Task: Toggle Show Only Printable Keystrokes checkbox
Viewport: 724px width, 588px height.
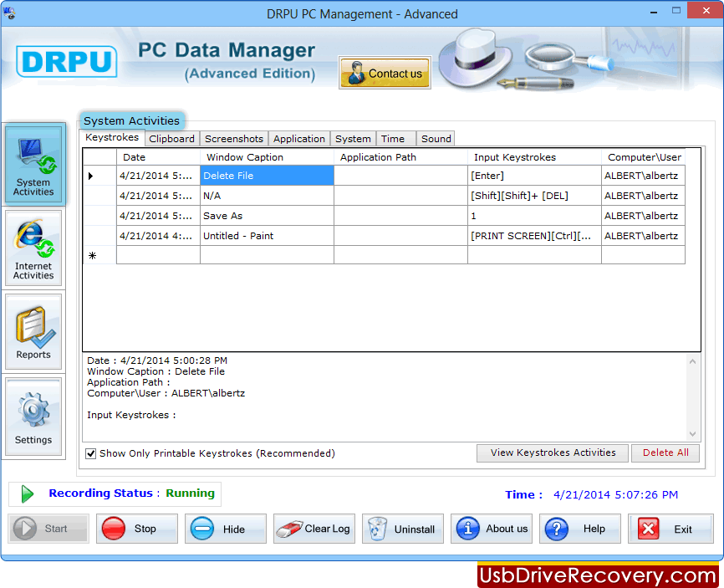Action: click(x=91, y=453)
